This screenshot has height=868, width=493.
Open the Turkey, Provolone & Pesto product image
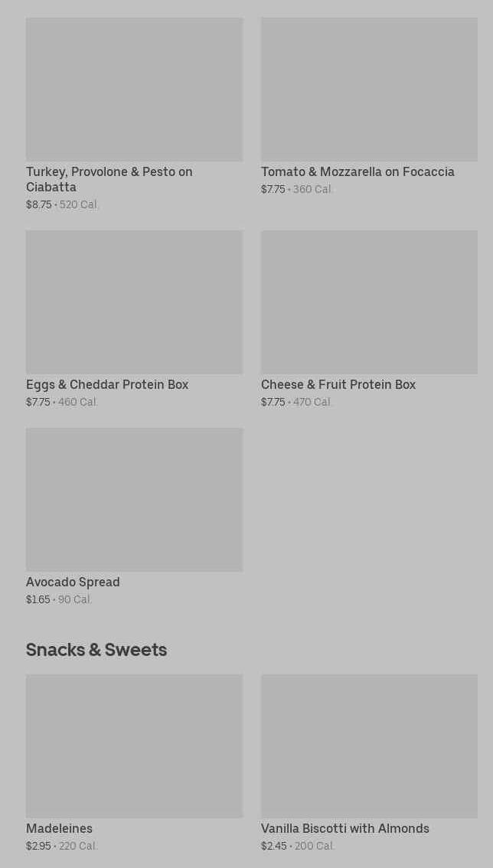pos(134,90)
